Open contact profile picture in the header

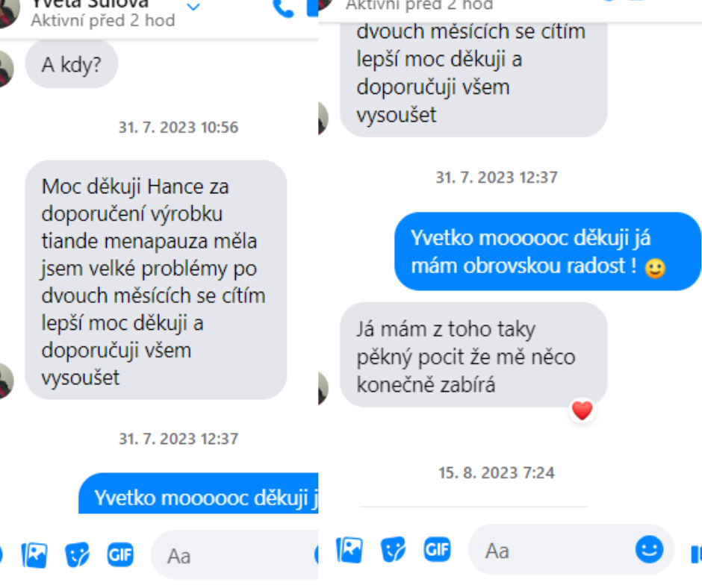[9, 13]
